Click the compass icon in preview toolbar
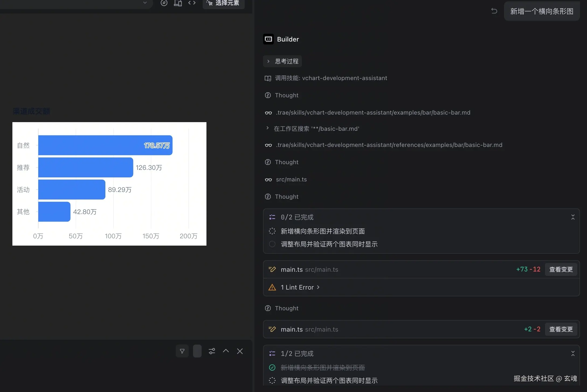The width and height of the screenshot is (587, 392). pos(164,3)
